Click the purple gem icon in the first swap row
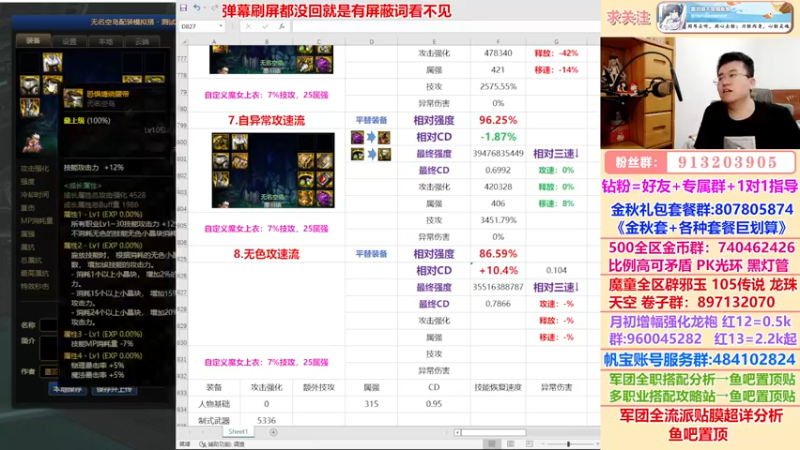The height and width of the screenshot is (450, 800). 357,137
